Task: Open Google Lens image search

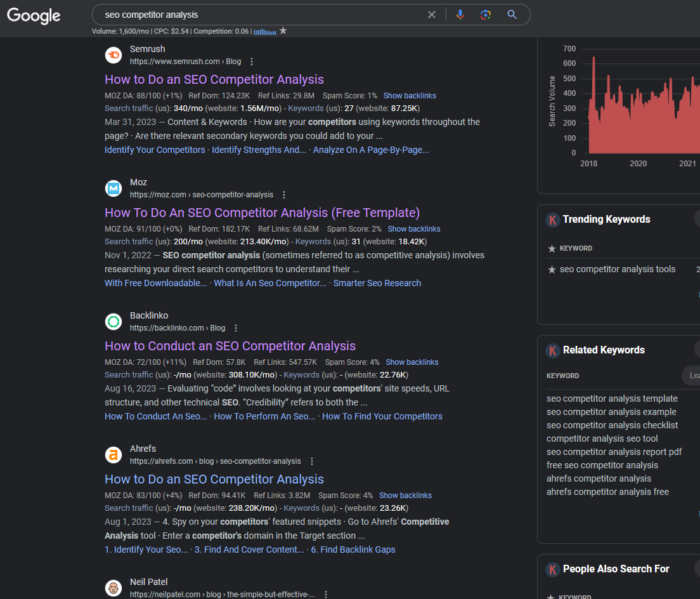Action: [x=486, y=15]
